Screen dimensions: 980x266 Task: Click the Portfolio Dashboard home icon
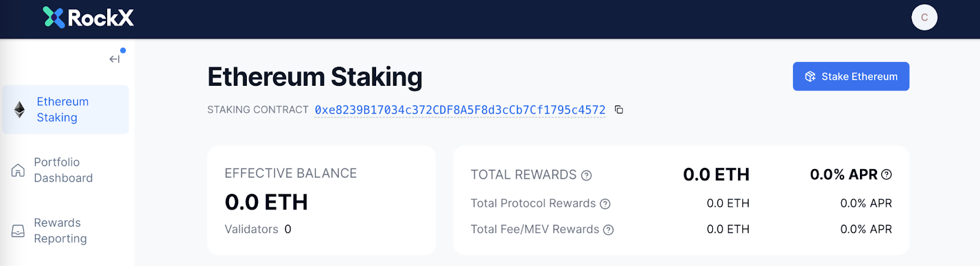[18, 170]
